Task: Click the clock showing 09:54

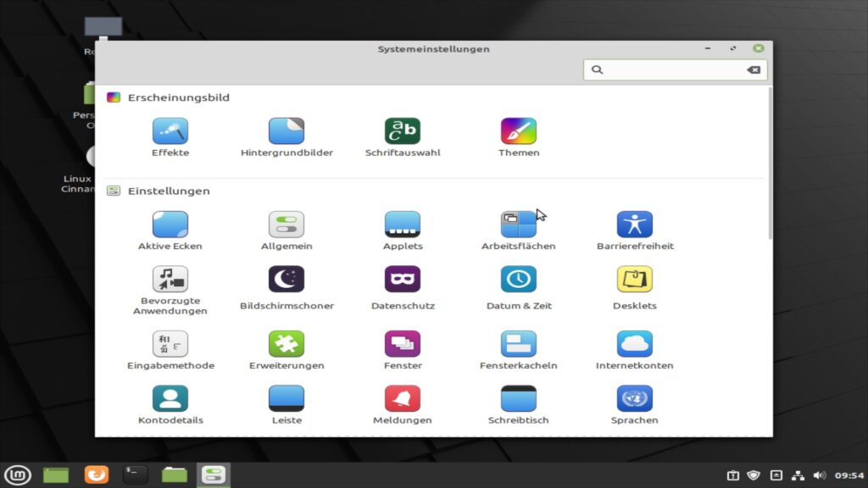Action: tap(849, 475)
